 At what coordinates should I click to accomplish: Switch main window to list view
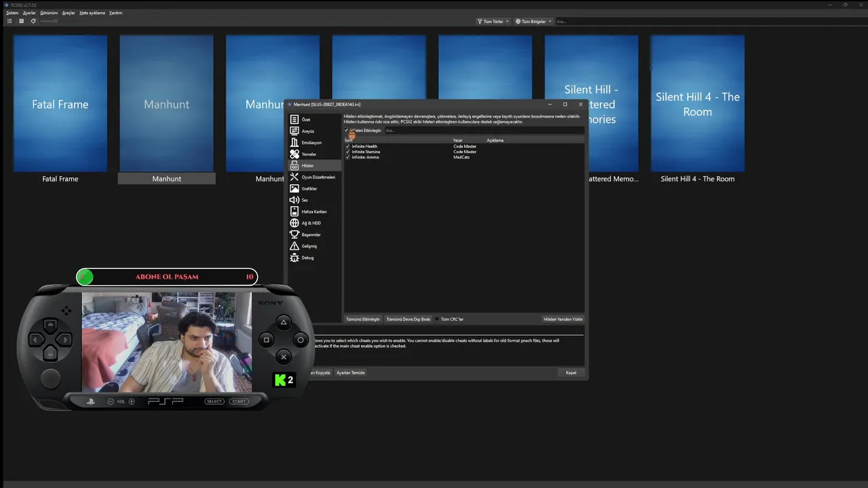point(9,21)
